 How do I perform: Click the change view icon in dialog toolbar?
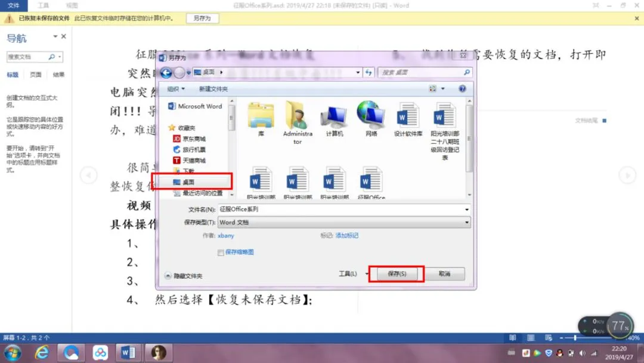click(432, 88)
